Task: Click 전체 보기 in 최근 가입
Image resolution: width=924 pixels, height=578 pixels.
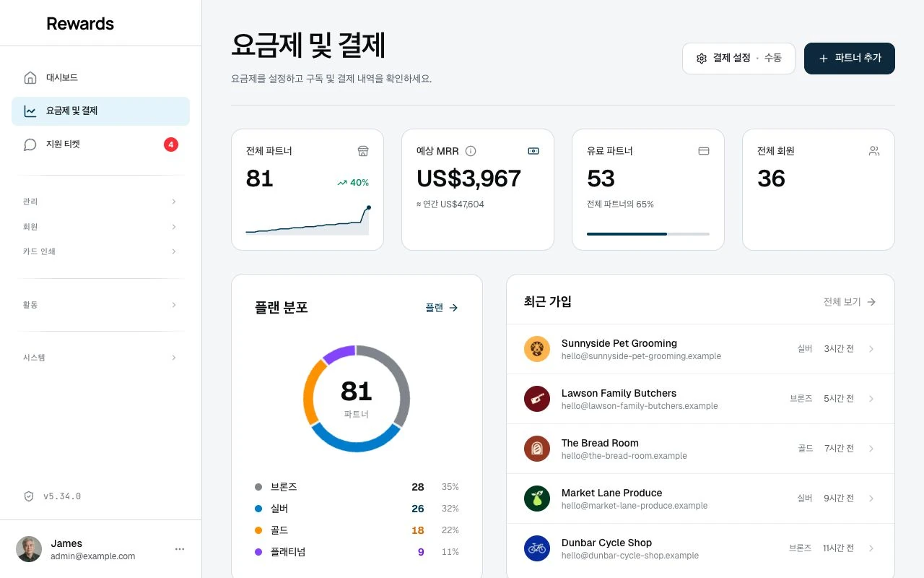Action: 850,302
